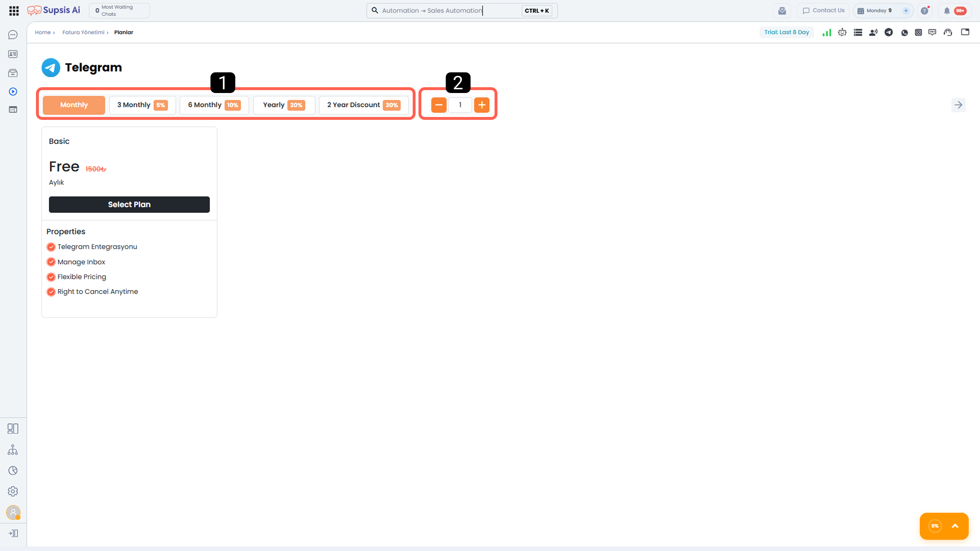
Task: Click the Aylık billing period label
Action: (56, 183)
